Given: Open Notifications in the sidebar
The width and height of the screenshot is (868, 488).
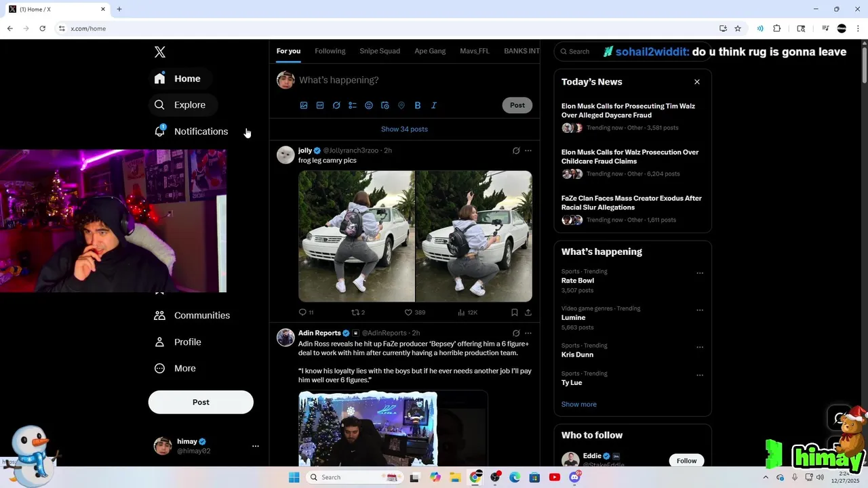Looking at the screenshot, I should 192,131.
